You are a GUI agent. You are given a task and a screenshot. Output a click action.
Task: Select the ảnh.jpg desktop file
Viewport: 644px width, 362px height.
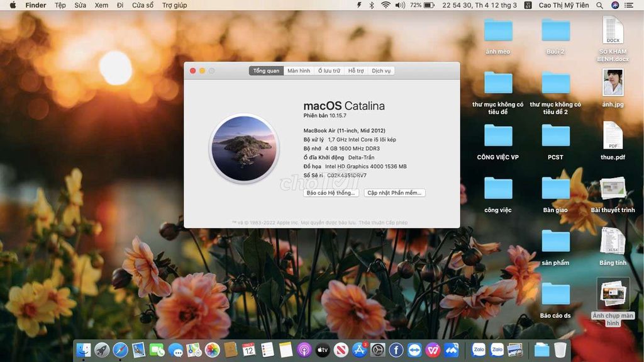point(613,88)
